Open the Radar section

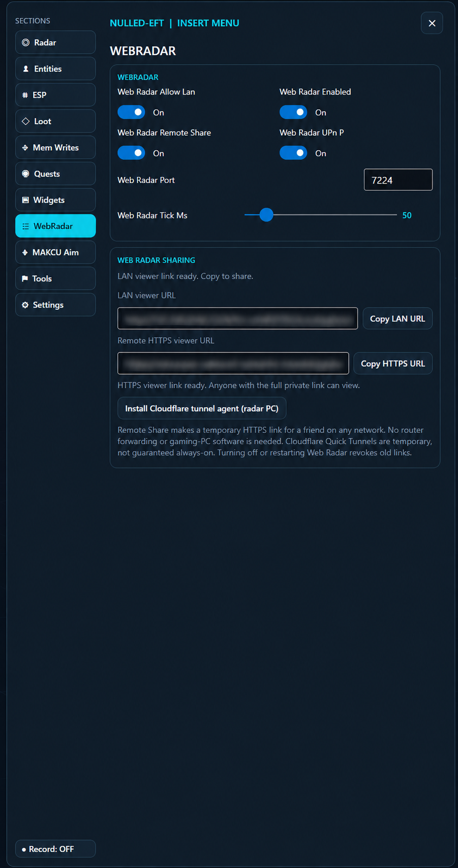pos(55,42)
